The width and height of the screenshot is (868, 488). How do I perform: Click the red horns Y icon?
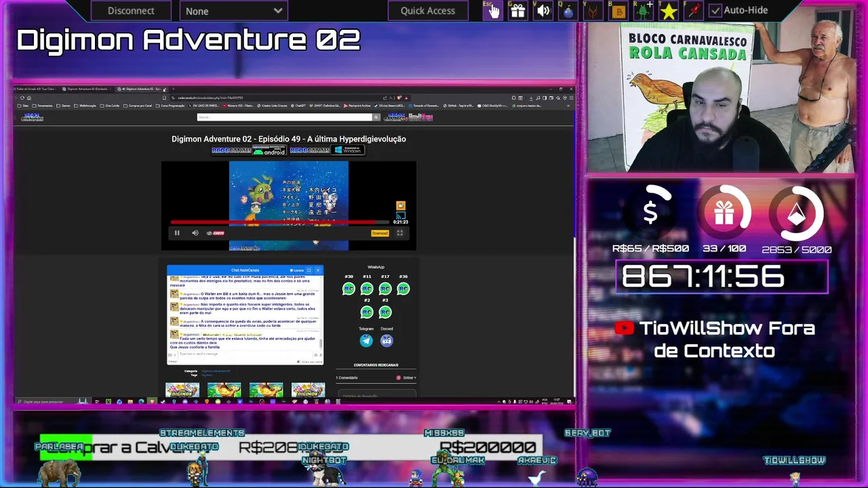(x=593, y=10)
